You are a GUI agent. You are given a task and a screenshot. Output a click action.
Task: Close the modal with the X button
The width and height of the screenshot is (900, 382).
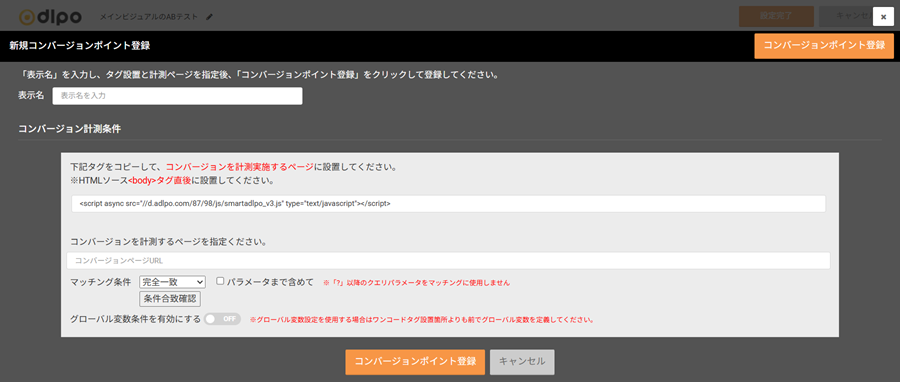883,17
